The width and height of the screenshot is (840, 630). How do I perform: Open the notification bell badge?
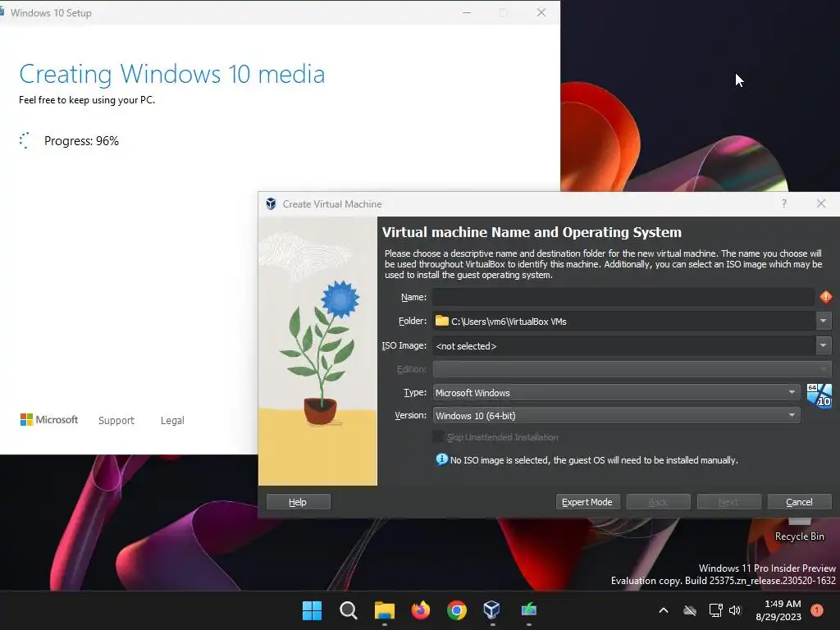tap(817, 610)
